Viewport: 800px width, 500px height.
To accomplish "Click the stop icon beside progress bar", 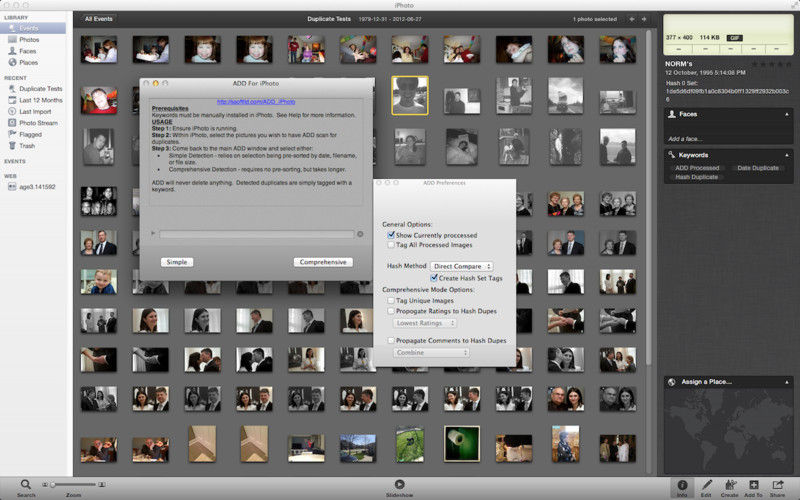I will pyautogui.click(x=360, y=234).
